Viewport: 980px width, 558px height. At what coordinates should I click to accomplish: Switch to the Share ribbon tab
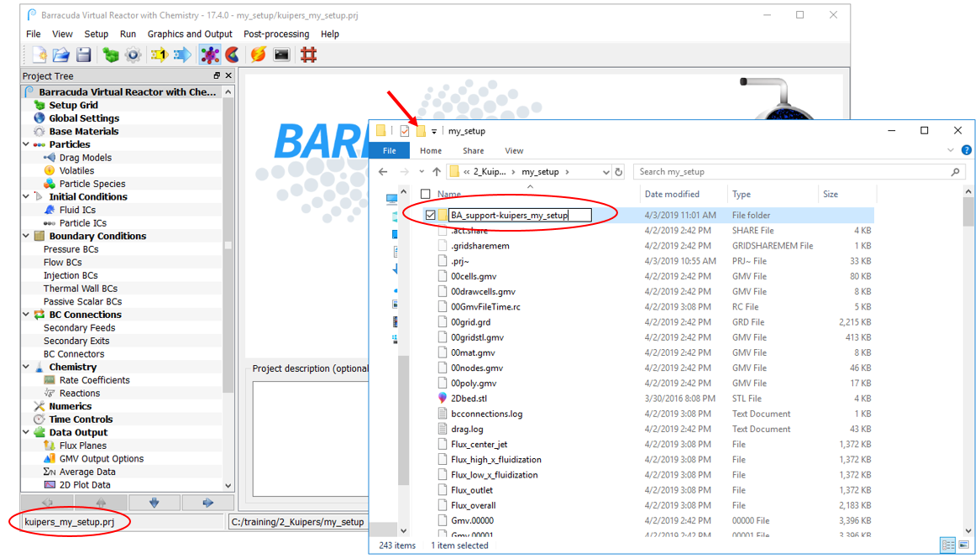point(473,151)
